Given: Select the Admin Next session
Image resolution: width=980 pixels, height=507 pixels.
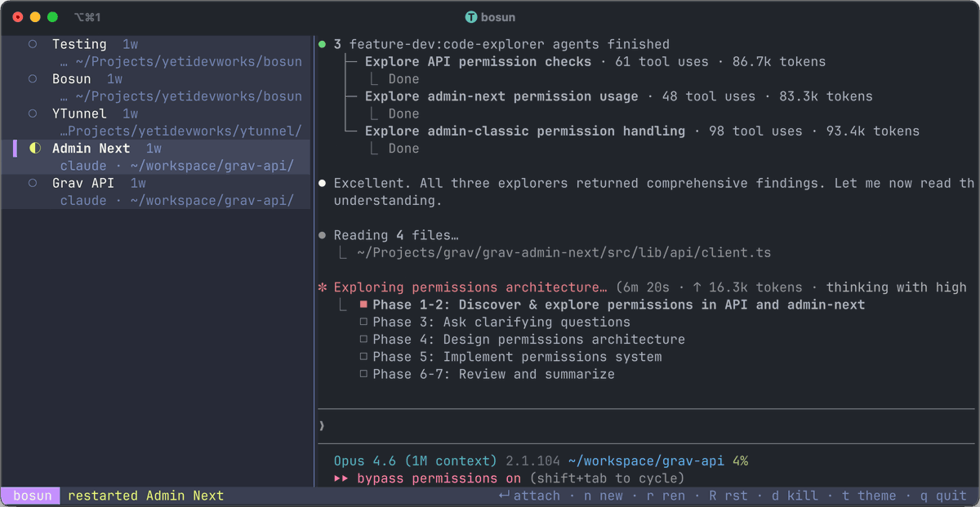Looking at the screenshot, I should [156, 157].
